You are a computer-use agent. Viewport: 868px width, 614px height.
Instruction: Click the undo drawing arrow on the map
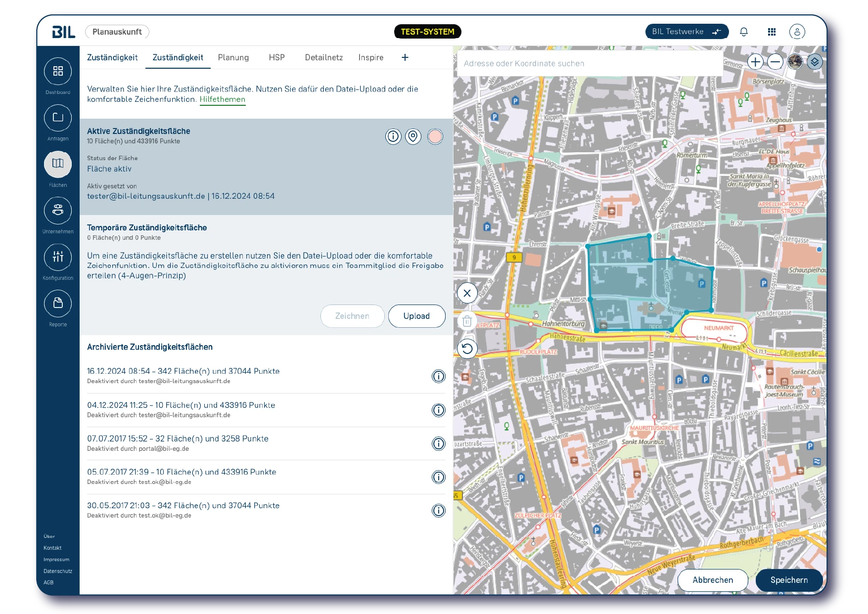tap(467, 349)
